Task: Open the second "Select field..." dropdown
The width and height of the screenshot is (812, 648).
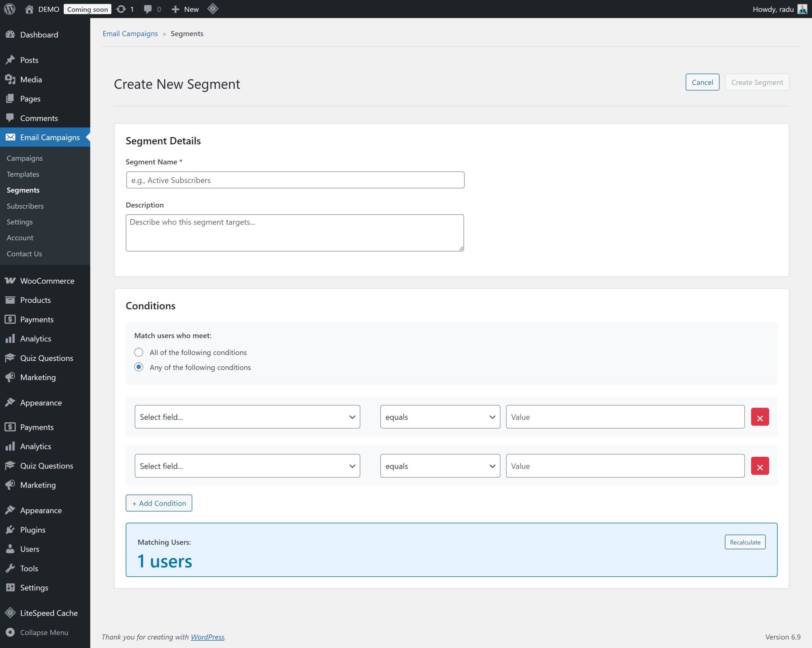Action: pyautogui.click(x=247, y=466)
